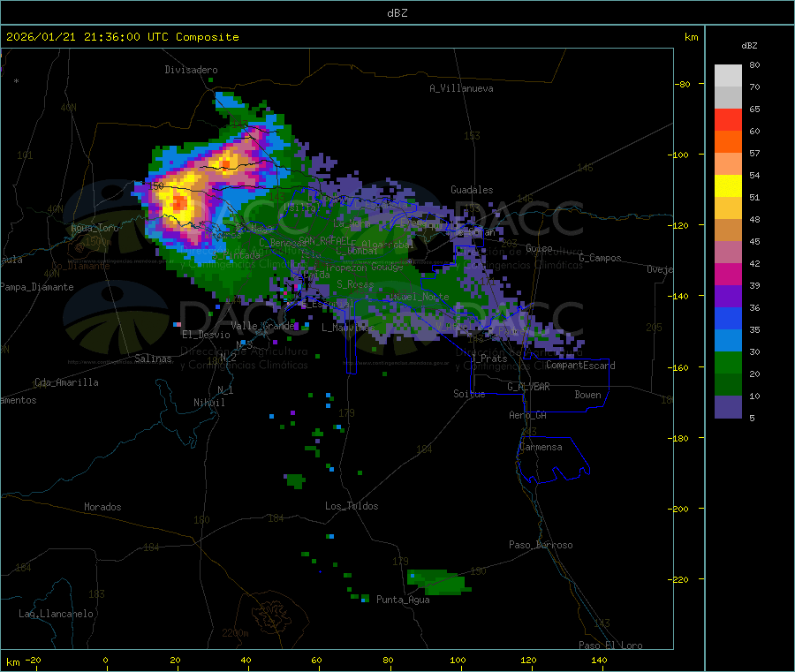Viewport: 795px width, 672px height.
Task: Click the 100 km horizontal axis tick
Action: (458, 660)
